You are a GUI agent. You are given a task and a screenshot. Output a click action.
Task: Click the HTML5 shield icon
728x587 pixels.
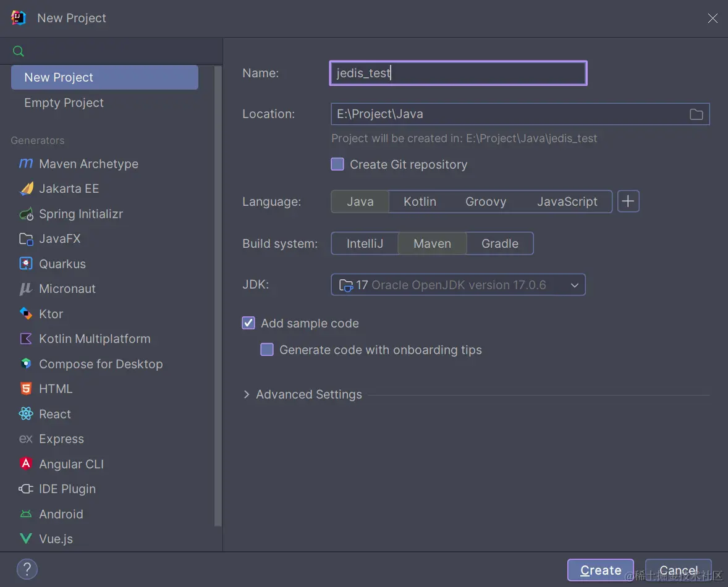[26, 389]
